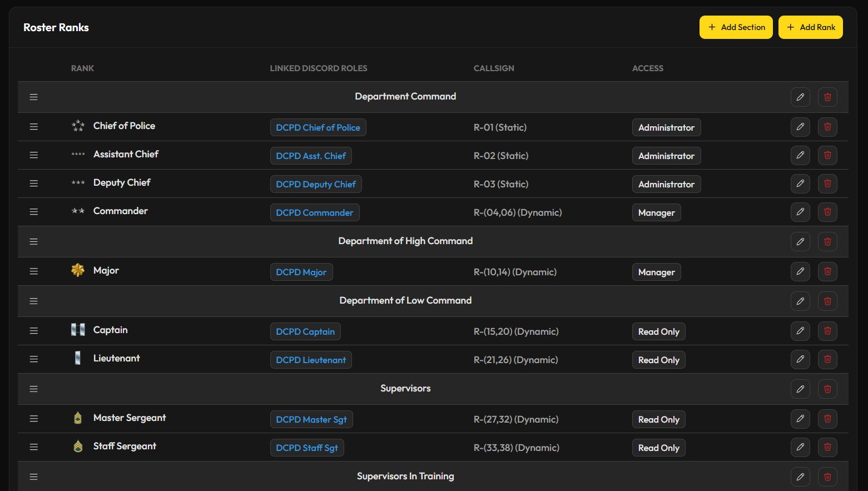This screenshot has width=868, height=491.
Task: Open the DCPD Captain role link
Action: coord(305,331)
